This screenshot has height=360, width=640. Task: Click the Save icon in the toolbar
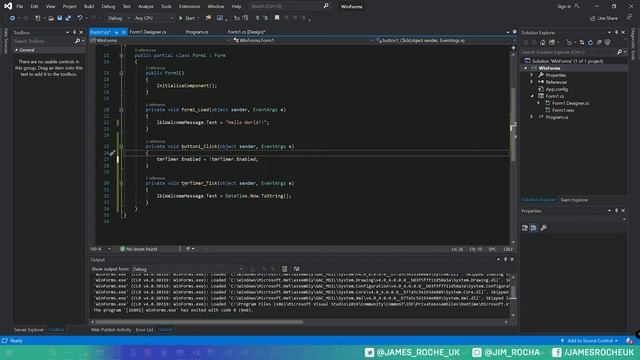tap(60, 18)
